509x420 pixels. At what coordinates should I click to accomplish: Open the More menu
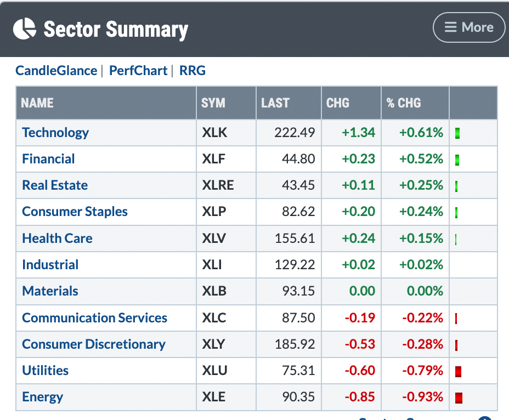469,27
